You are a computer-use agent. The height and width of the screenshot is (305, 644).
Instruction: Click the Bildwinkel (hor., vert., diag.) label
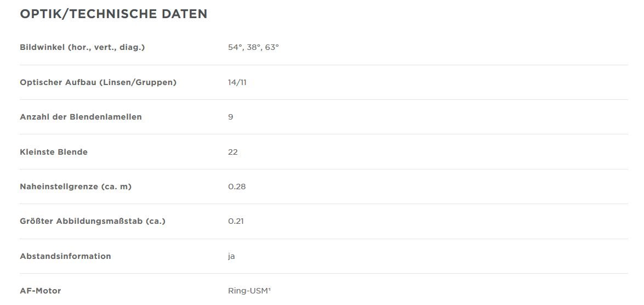click(82, 47)
